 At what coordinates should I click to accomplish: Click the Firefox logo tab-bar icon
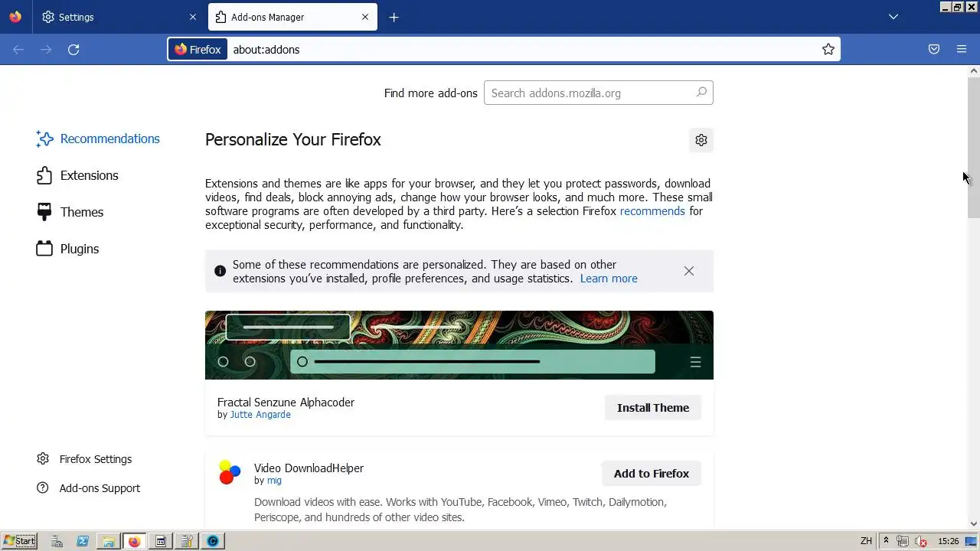coord(15,17)
